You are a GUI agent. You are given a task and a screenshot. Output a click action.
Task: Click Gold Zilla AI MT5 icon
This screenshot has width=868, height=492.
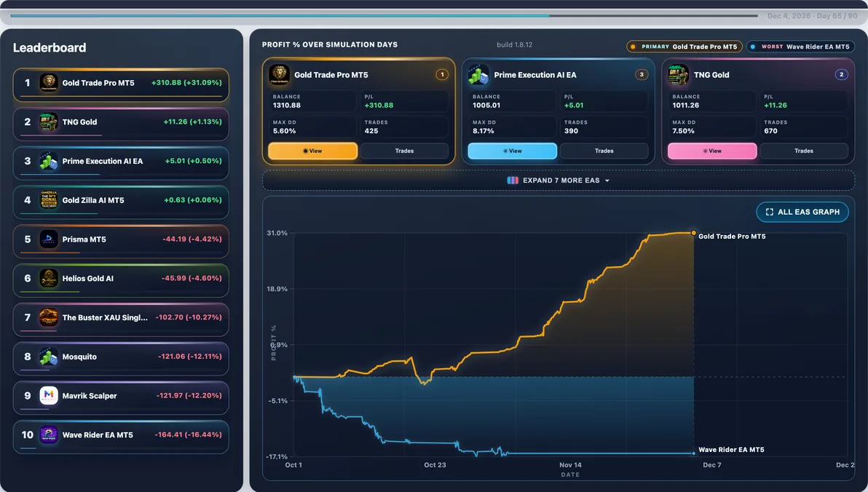point(49,200)
